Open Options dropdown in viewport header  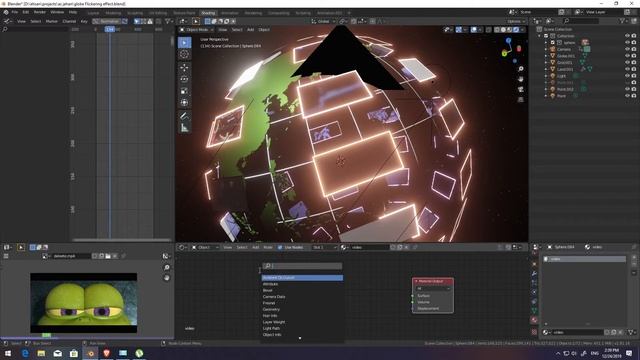click(516, 21)
